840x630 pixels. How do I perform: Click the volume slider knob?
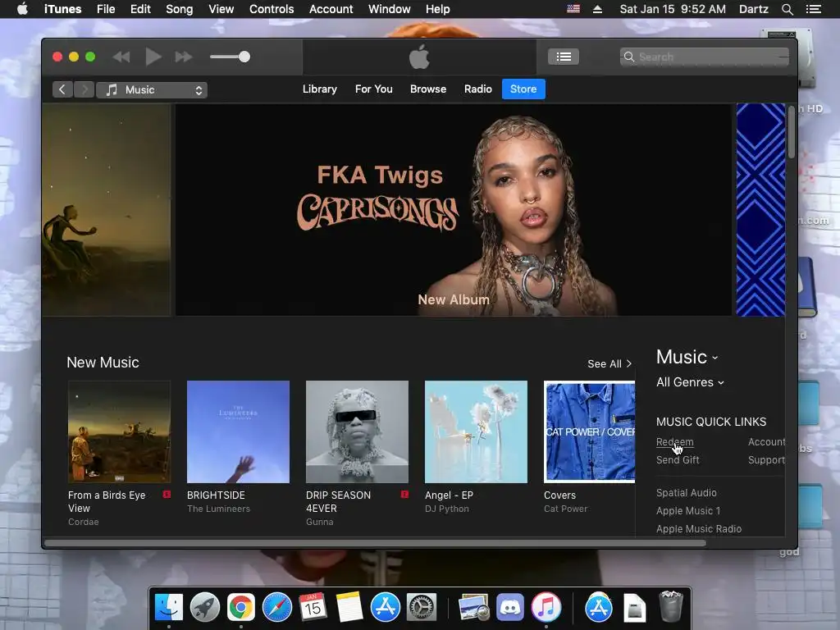coord(244,57)
